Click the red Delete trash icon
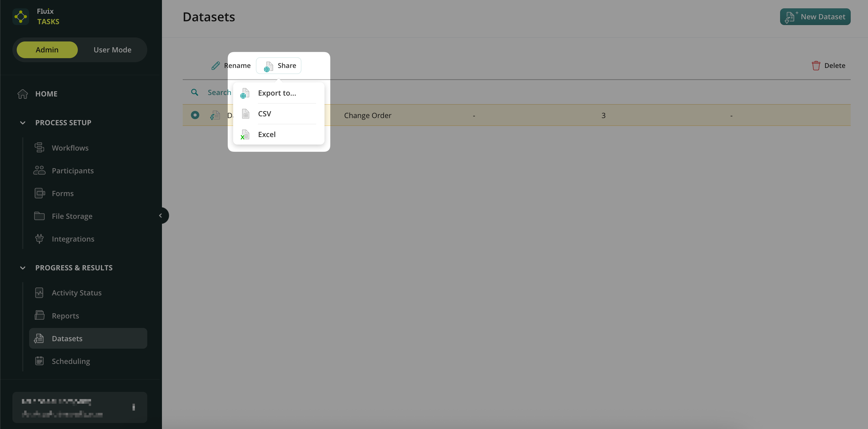Image resolution: width=868 pixels, height=429 pixels. [816, 66]
